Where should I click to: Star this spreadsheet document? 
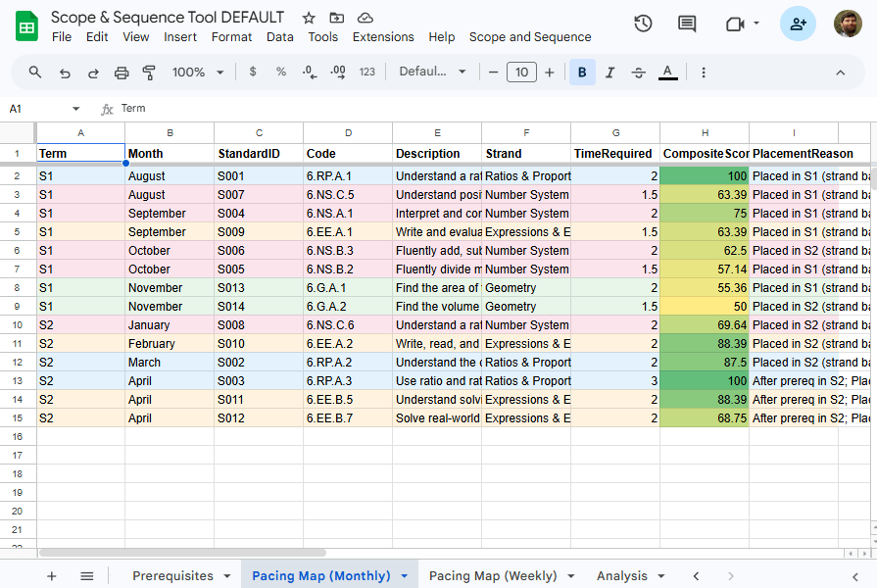tap(309, 18)
